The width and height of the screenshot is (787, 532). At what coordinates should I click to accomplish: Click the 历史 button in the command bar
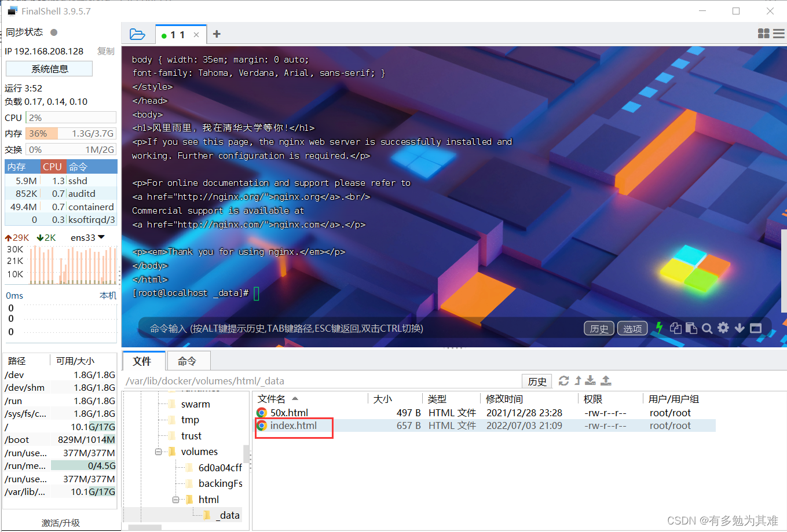click(x=599, y=328)
